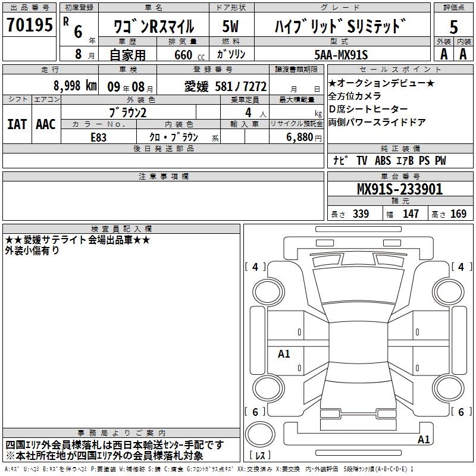Click the seating capacity 4人
Screen dimensions: 476x476
(256, 113)
